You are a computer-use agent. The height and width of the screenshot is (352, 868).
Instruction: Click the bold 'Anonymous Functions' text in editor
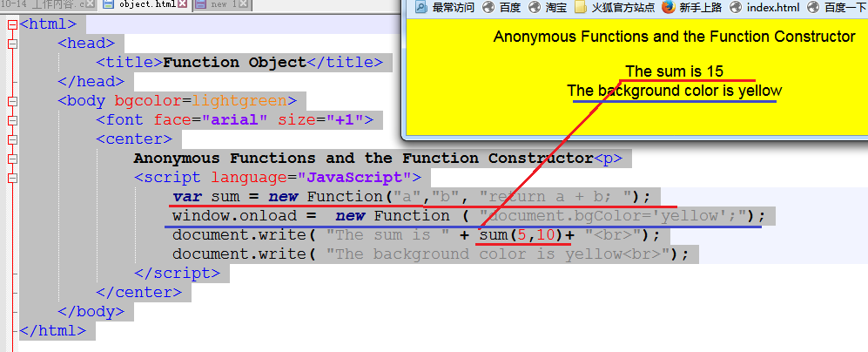(225, 159)
